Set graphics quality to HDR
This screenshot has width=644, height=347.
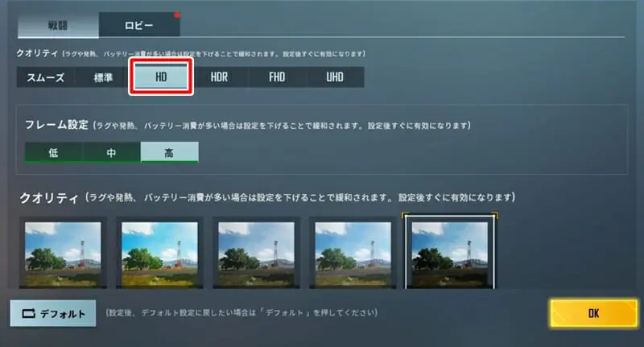coord(219,77)
